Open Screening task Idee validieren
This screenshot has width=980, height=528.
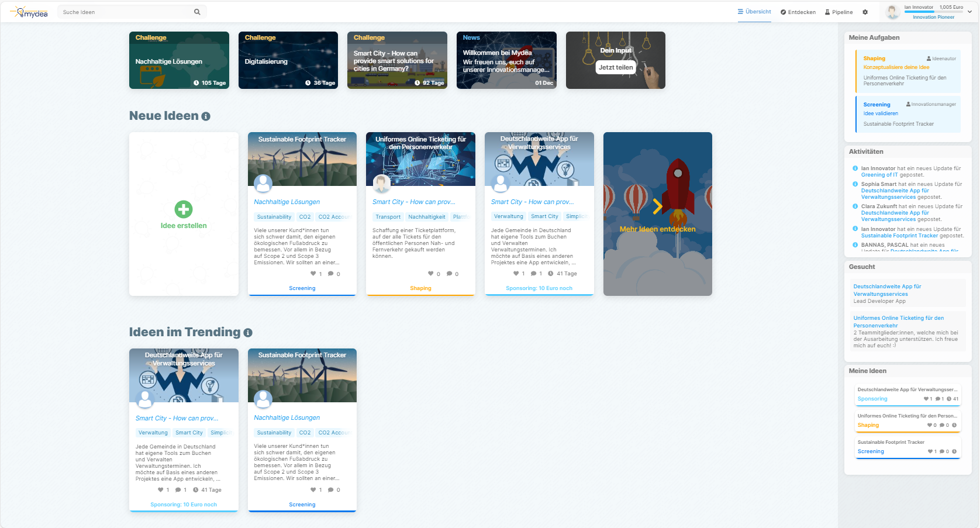[908, 114]
